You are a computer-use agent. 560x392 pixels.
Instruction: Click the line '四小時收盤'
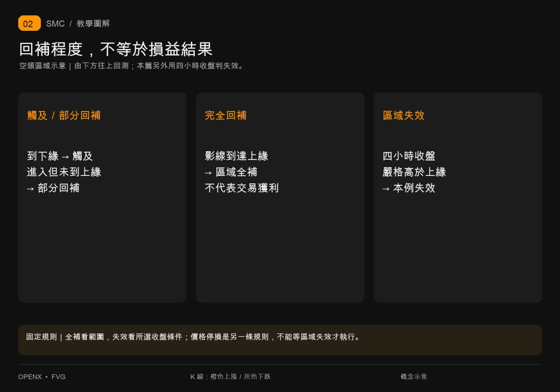click(409, 156)
